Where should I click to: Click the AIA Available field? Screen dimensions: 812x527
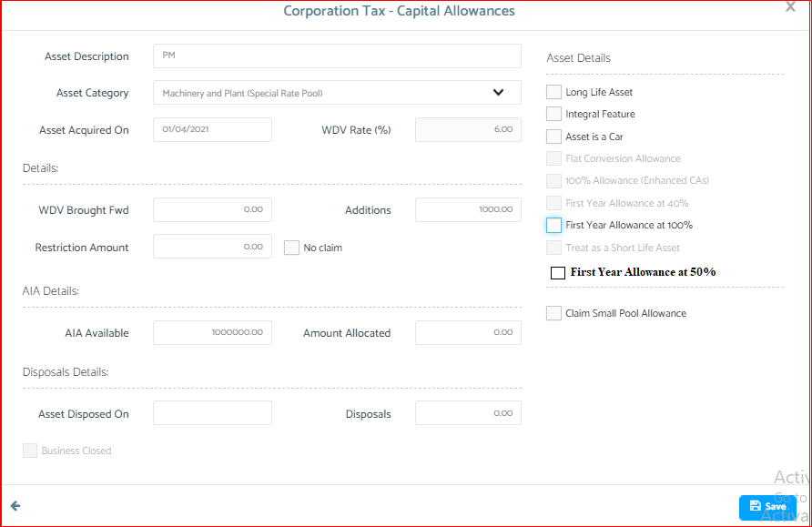(212, 332)
